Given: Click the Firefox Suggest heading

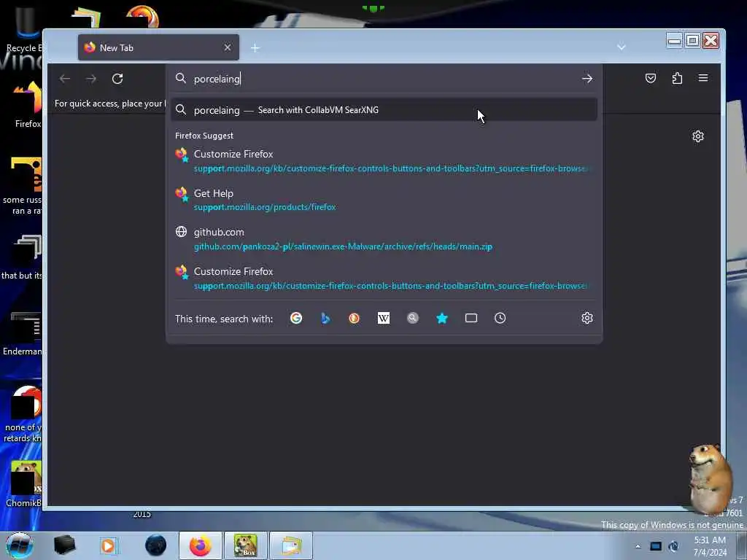Looking at the screenshot, I should pyautogui.click(x=204, y=136).
